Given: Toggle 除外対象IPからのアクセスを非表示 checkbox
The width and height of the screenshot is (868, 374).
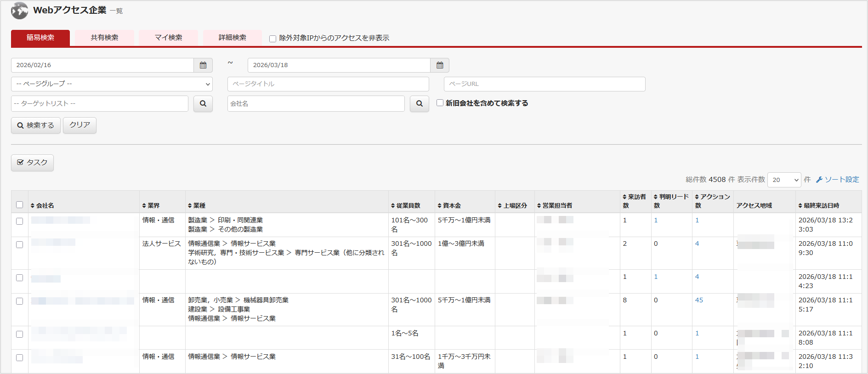Looking at the screenshot, I should pyautogui.click(x=272, y=39).
